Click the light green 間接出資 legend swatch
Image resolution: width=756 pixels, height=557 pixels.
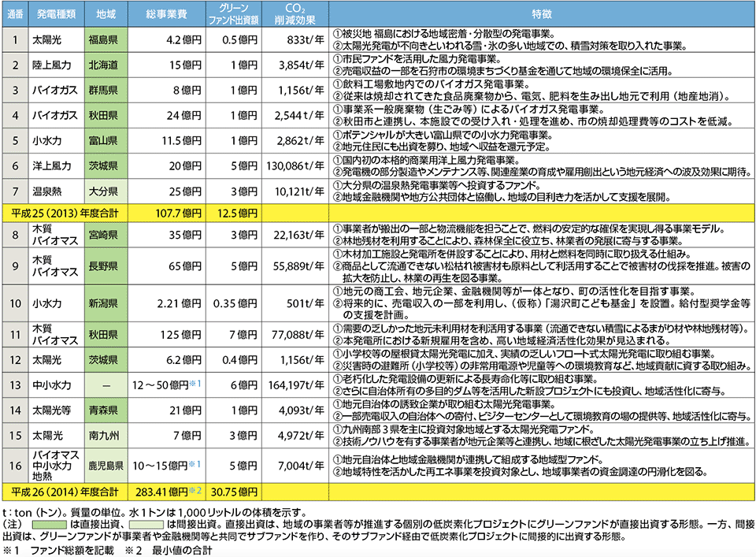click(x=146, y=524)
